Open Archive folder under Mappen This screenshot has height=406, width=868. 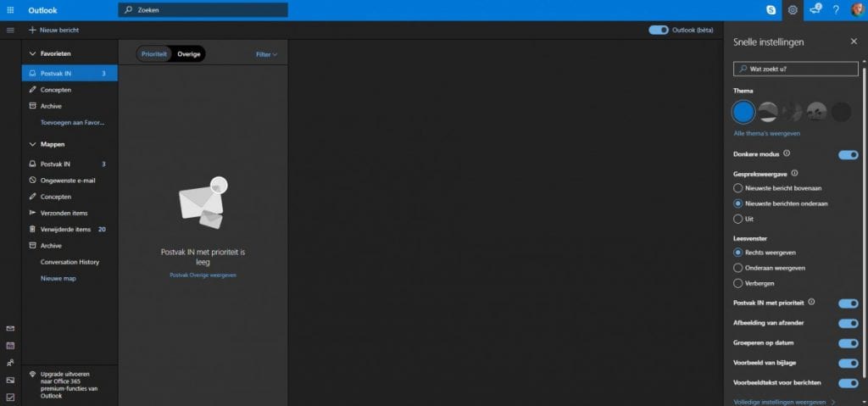(x=70, y=245)
